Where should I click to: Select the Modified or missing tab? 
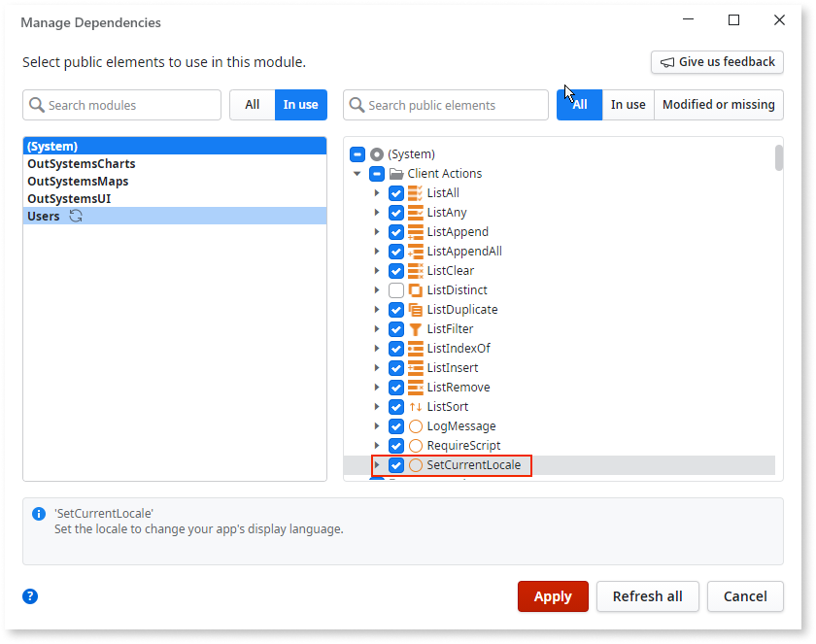coord(718,104)
